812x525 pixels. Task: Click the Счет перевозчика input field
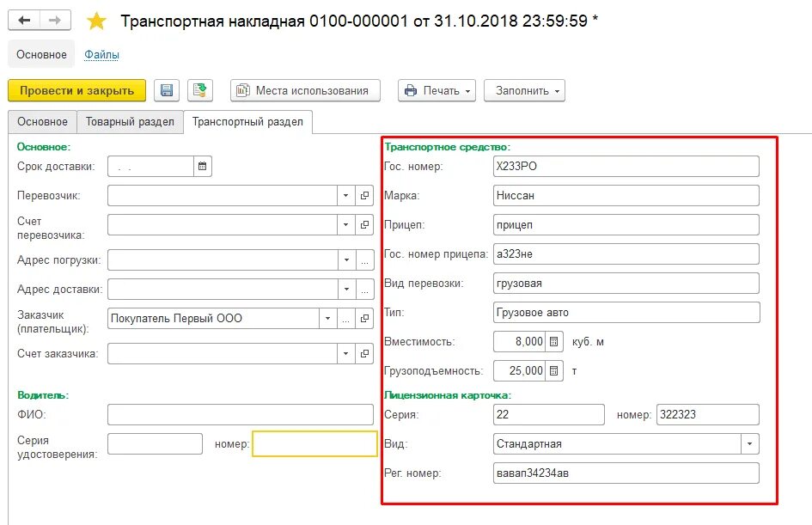tap(223, 225)
